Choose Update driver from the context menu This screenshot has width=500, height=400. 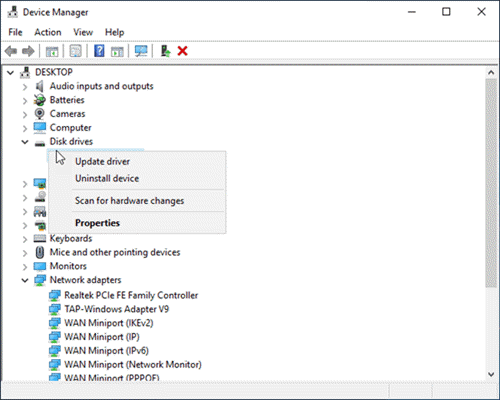click(137, 162)
